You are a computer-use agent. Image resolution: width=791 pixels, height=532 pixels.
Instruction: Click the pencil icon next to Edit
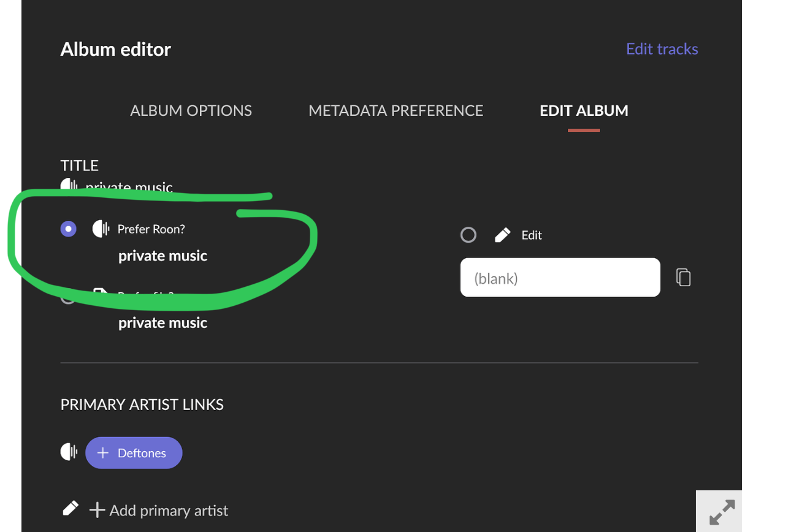point(502,235)
